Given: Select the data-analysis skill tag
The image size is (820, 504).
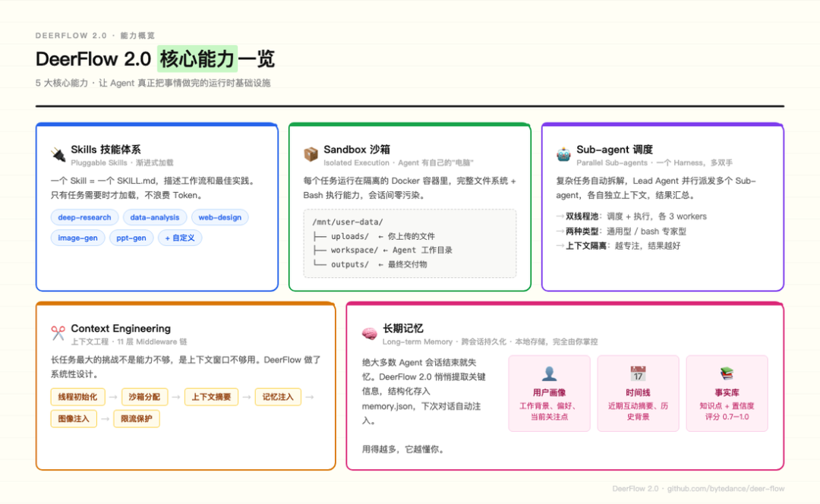Looking at the screenshot, I should (x=155, y=218).
